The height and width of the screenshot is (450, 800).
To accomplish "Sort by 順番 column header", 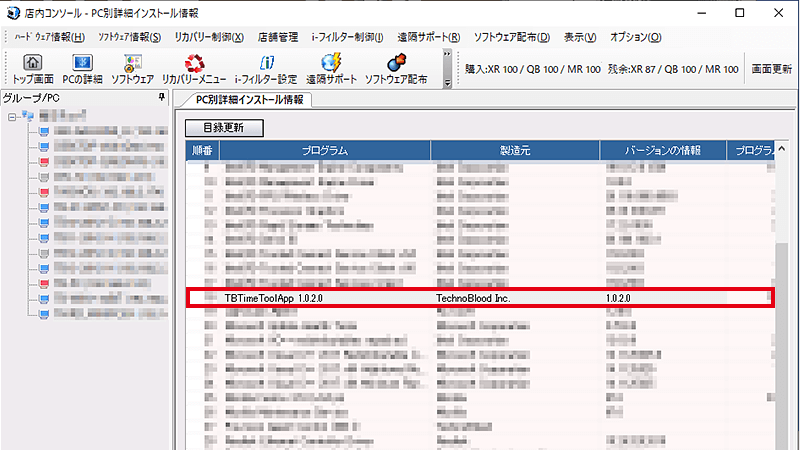I will [202, 151].
